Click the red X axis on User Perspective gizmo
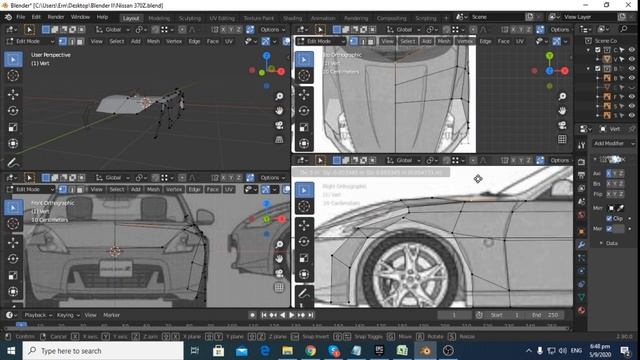 (x=281, y=71)
